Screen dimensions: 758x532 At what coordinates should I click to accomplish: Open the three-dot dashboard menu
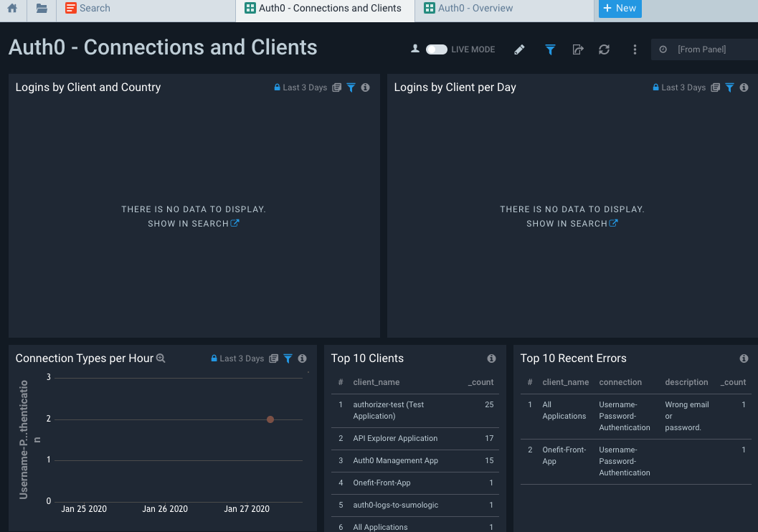635,49
